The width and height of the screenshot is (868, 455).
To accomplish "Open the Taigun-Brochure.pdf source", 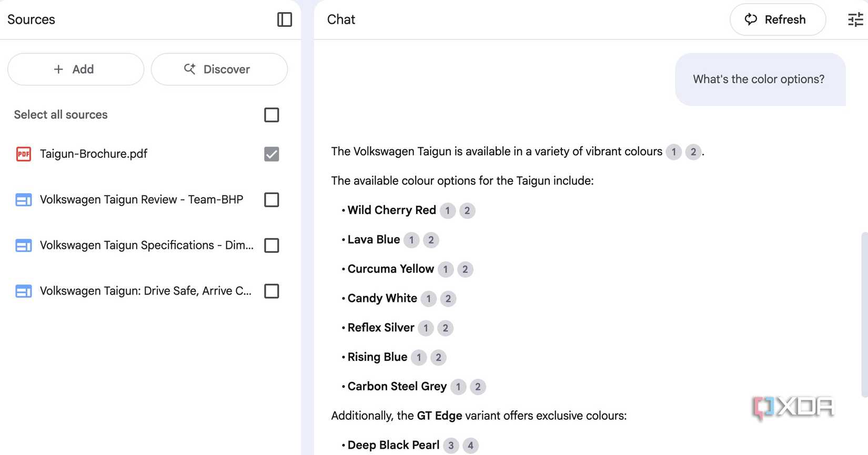I will (x=94, y=154).
